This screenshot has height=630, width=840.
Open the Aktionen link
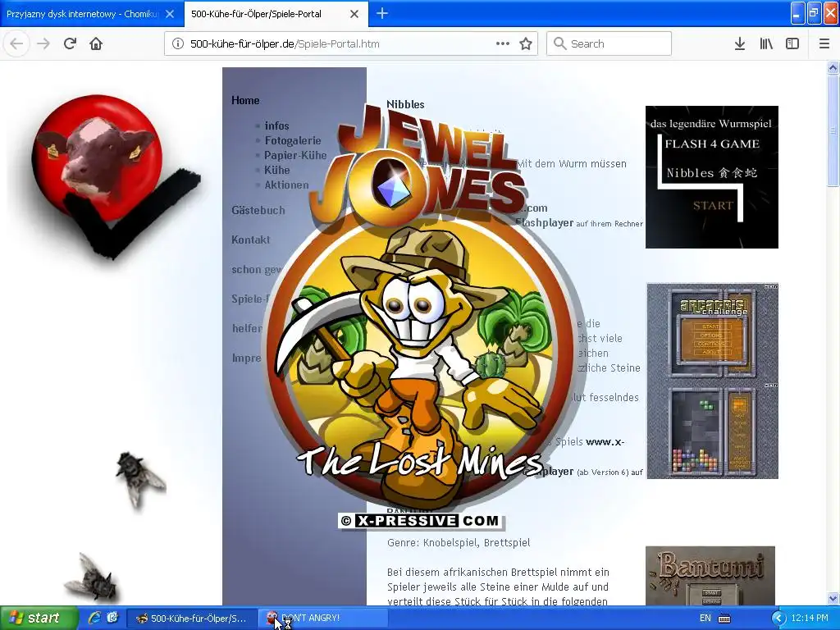click(x=286, y=185)
